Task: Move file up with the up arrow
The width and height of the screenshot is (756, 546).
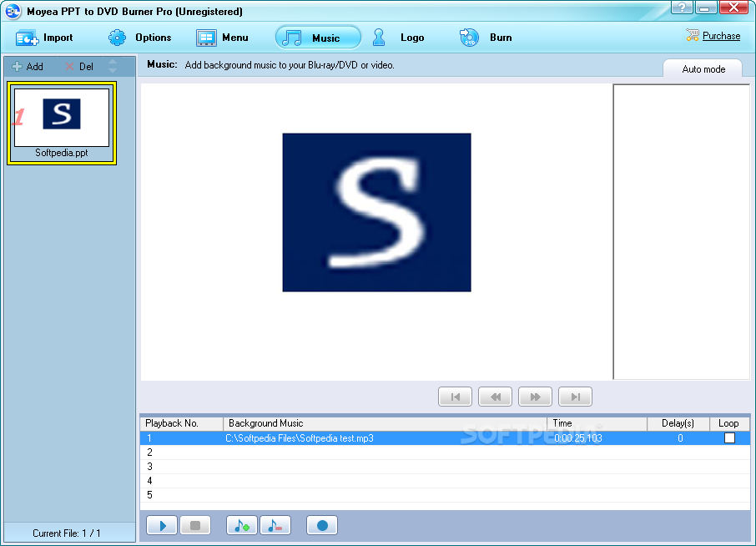Action: pyautogui.click(x=113, y=62)
